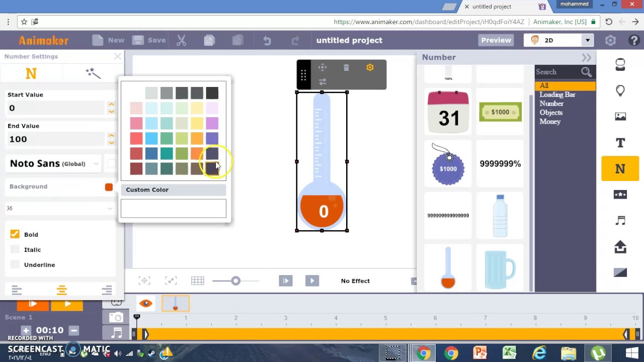
Task: Close the Number Settings panel
Action: (x=117, y=56)
